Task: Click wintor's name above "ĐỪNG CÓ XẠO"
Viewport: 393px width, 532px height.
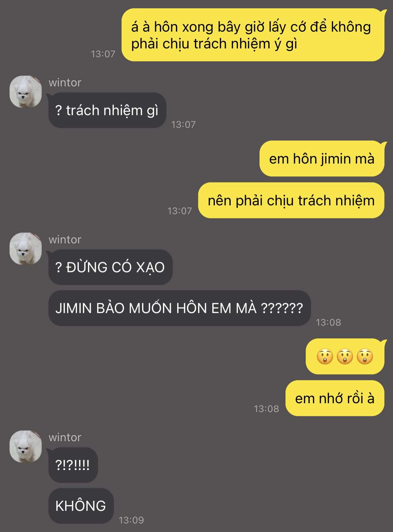Action: [65, 240]
